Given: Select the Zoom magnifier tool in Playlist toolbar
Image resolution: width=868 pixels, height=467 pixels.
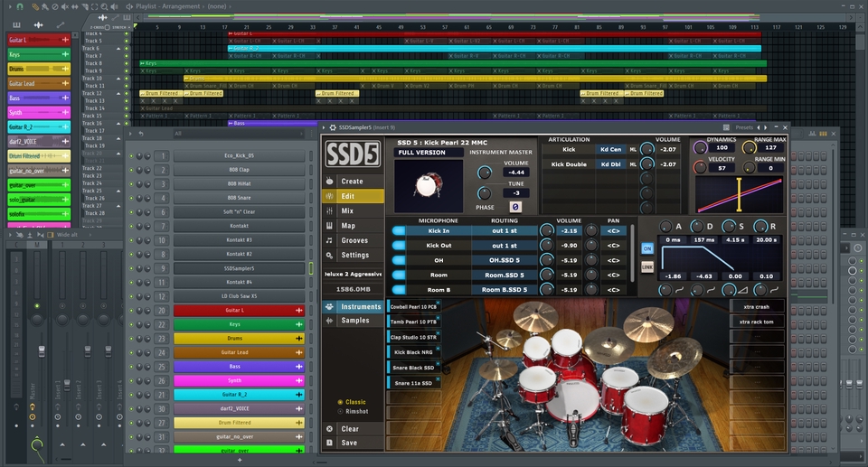Looking at the screenshot, I should pos(104,6).
